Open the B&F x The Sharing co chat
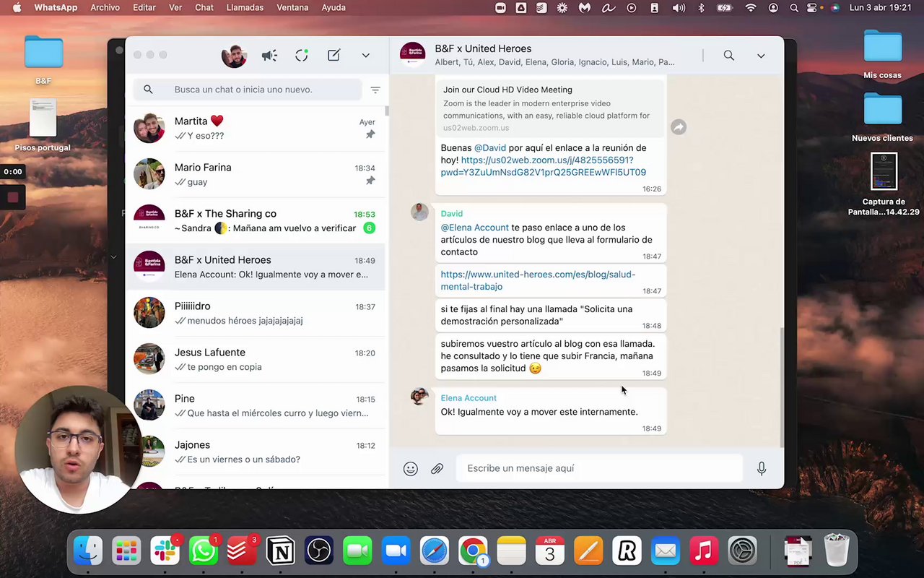 coord(256,221)
